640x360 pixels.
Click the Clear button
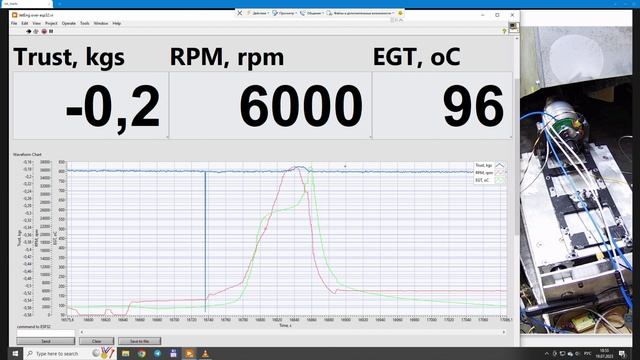coord(96,341)
